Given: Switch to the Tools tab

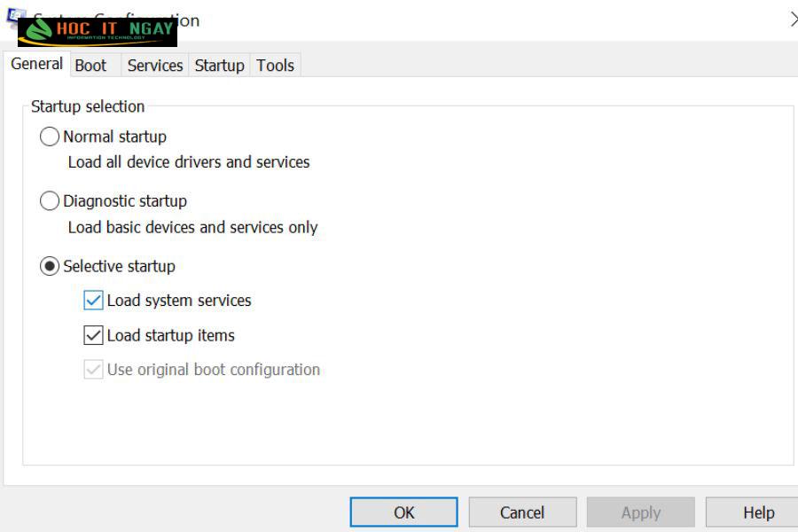Looking at the screenshot, I should pyautogui.click(x=276, y=65).
